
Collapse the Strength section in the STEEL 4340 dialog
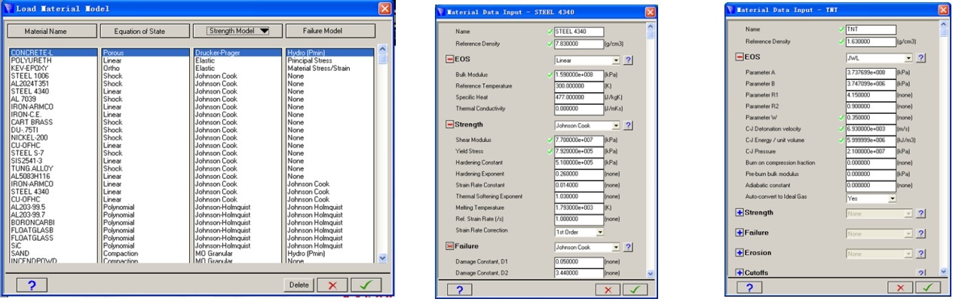pos(450,125)
